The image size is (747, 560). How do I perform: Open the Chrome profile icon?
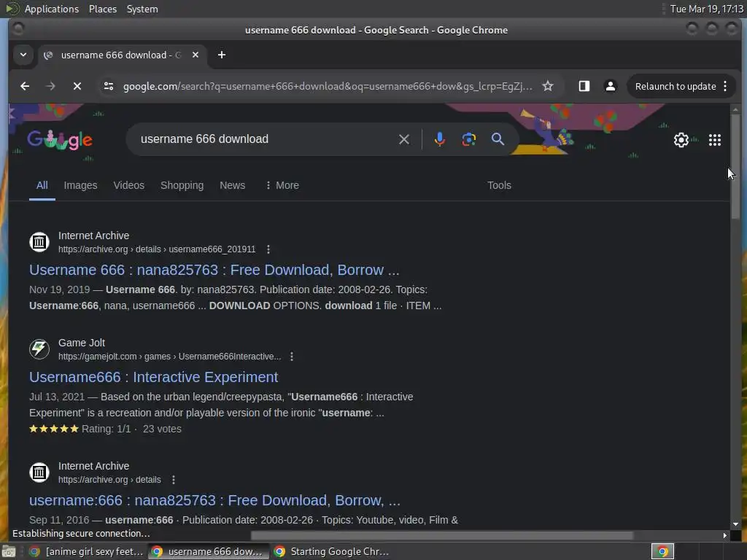(611, 86)
